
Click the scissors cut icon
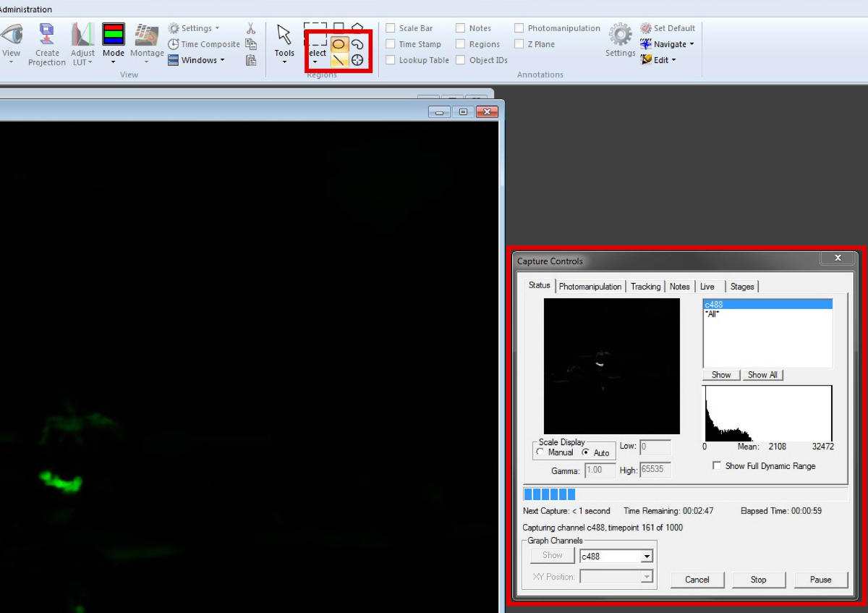pyautogui.click(x=251, y=28)
